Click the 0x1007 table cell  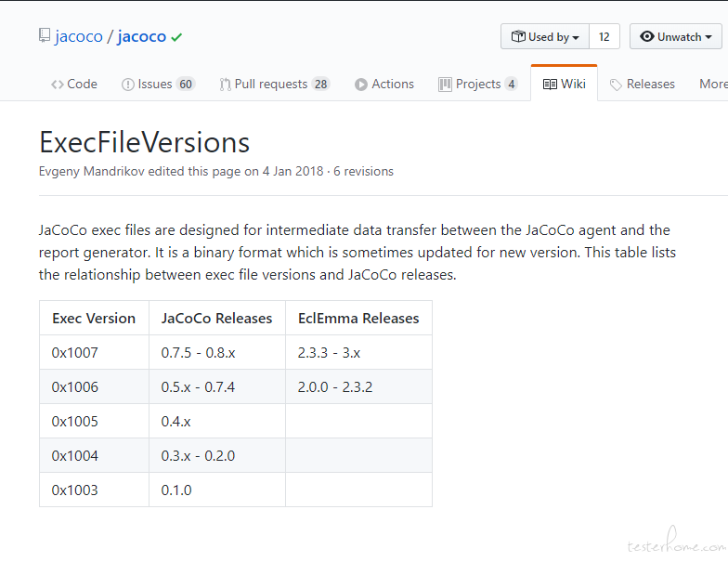(x=95, y=353)
